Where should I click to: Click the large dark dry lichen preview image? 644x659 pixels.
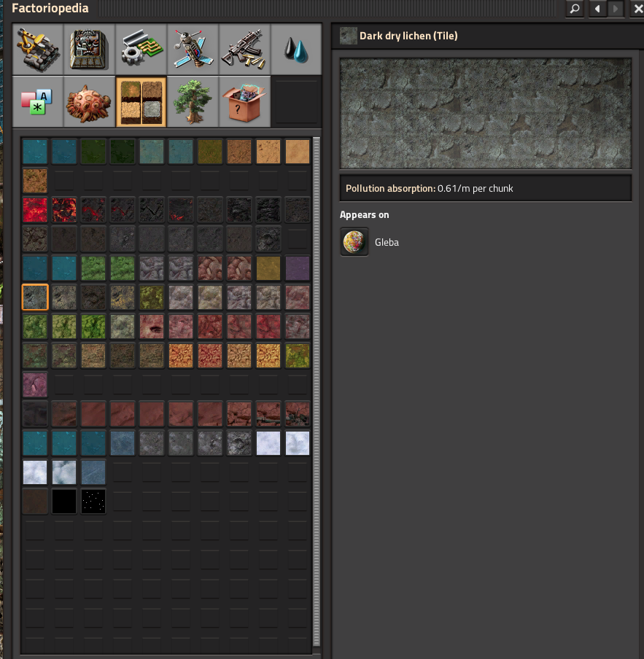[486, 114]
